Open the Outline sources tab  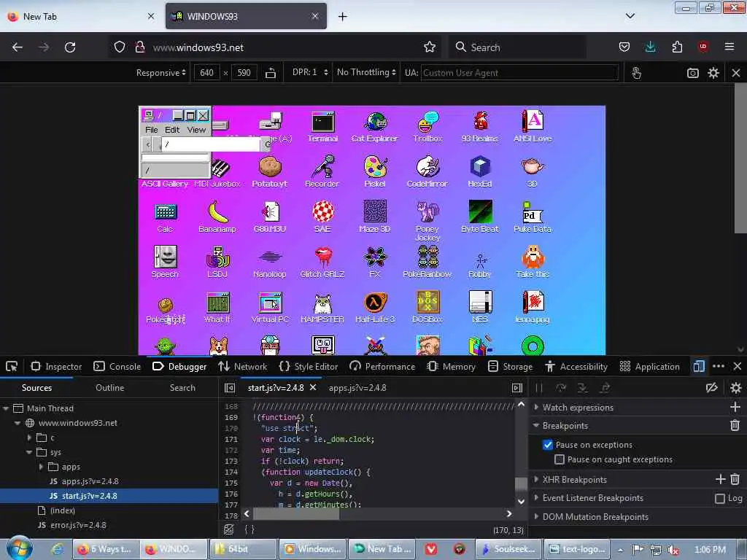pyautogui.click(x=109, y=388)
